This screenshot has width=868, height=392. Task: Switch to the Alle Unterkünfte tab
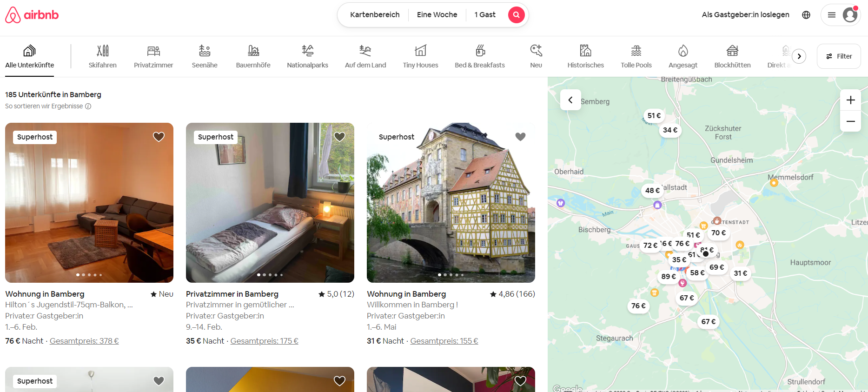(29, 56)
